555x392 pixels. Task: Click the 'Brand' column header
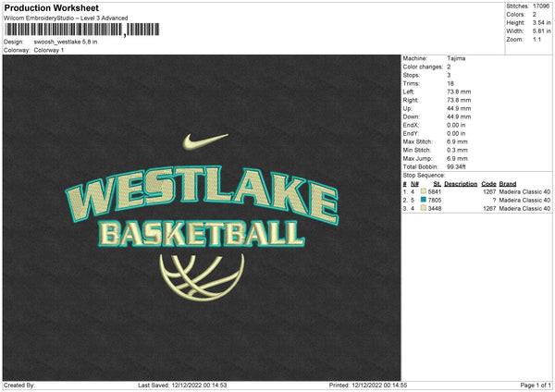click(x=508, y=184)
